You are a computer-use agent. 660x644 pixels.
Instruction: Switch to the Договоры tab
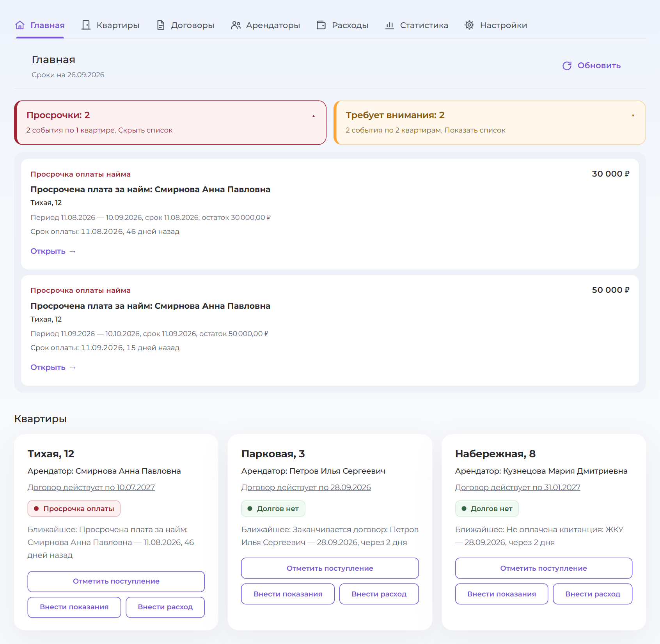point(185,25)
